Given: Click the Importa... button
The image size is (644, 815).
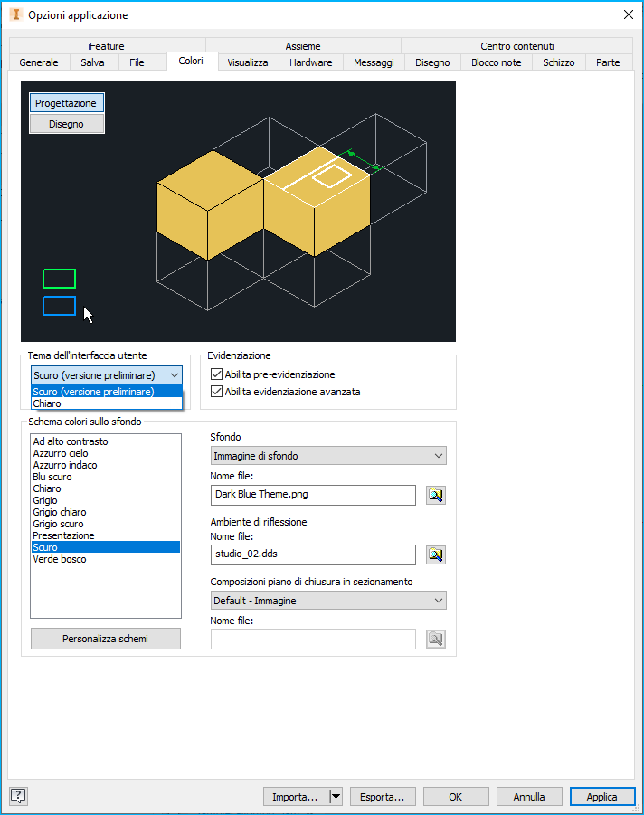Looking at the screenshot, I should click(x=295, y=796).
